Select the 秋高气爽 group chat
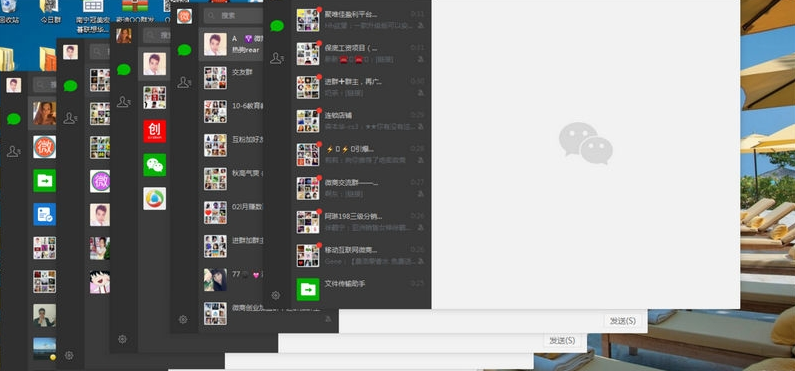The height and width of the screenshot is (371, 795). (231, 178)
